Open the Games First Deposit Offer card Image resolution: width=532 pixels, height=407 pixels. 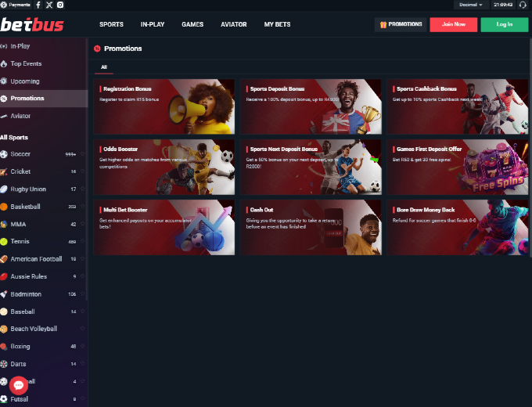point(458,167)
